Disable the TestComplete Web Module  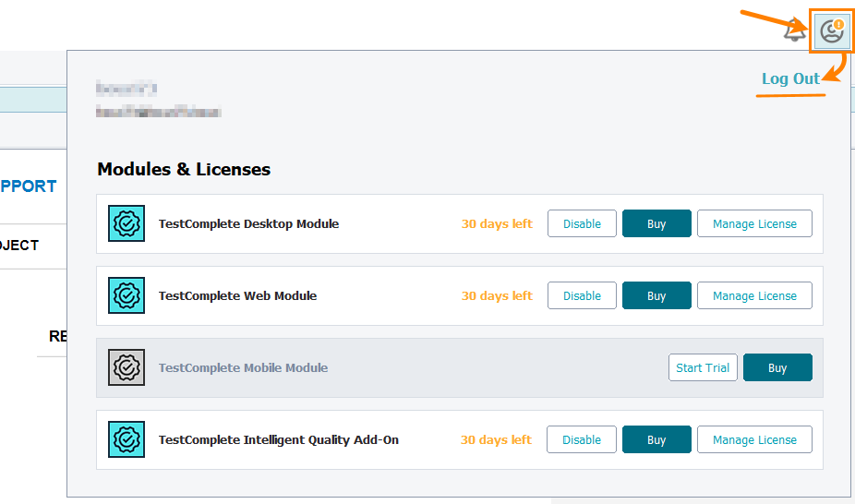pos(582,296)
